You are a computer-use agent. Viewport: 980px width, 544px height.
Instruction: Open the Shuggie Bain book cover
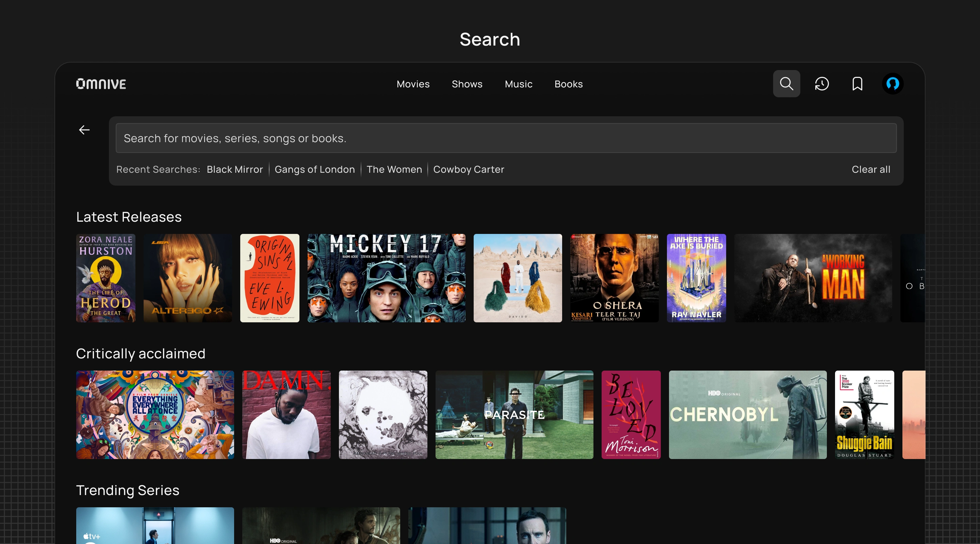point(864,414)
